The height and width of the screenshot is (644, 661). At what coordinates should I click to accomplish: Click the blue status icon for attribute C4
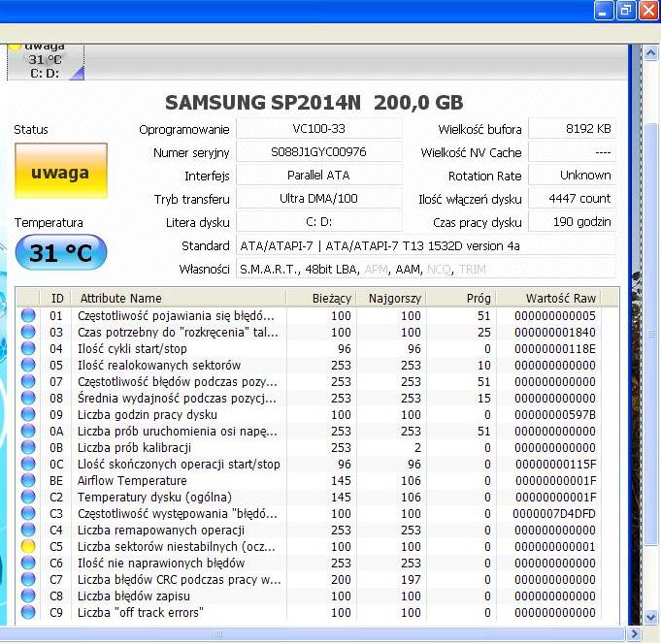[x=28, y=530]
